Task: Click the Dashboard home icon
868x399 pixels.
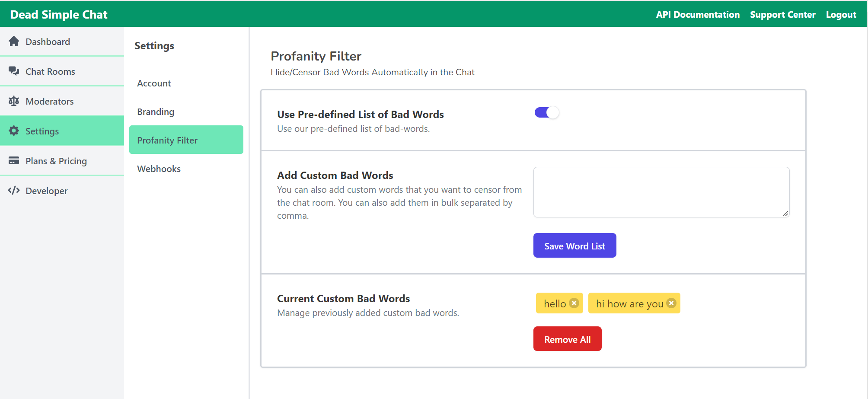Action: pos(14,41)
